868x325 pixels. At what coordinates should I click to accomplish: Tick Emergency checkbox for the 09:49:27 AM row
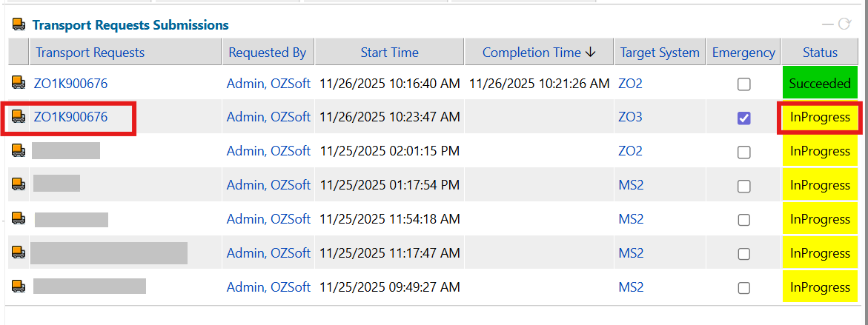click(743, 288)
